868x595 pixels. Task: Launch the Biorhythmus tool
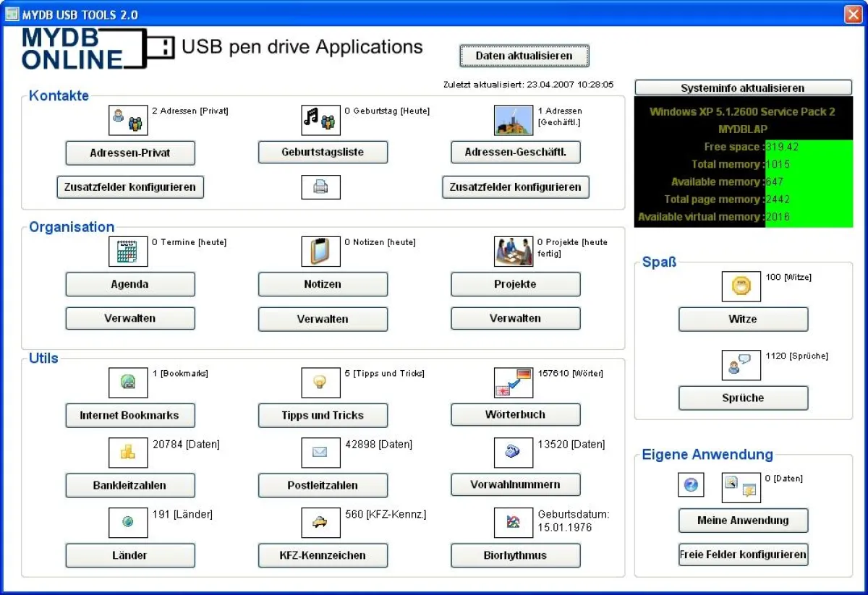point(515,555)
